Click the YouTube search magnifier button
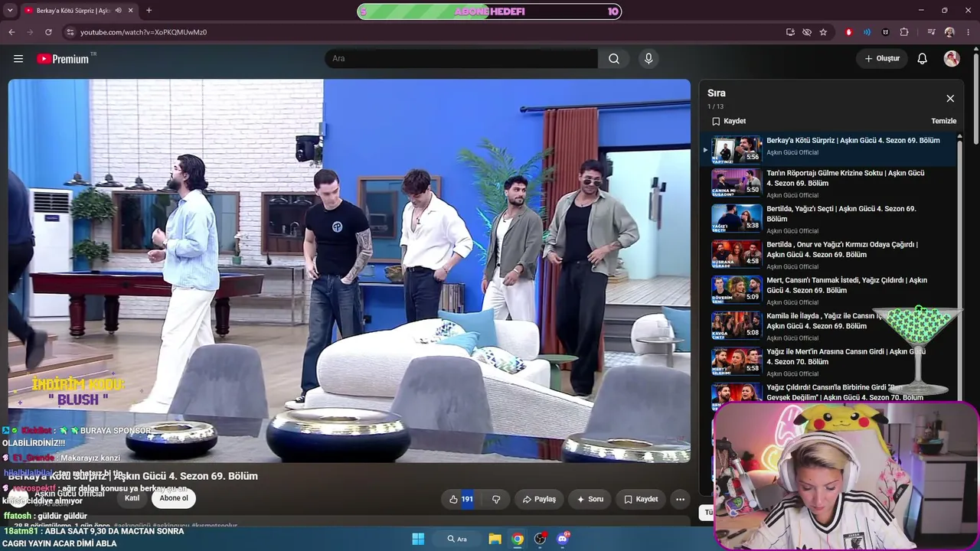 614,59
